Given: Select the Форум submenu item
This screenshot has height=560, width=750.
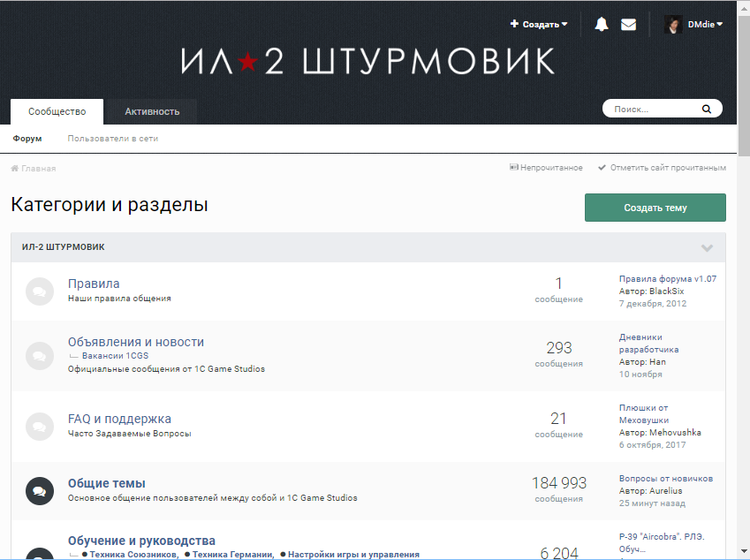Looking at the screenshot, I should pos(27,139).
